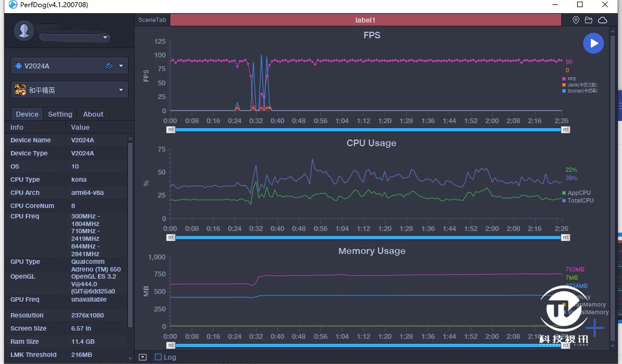Click the USB connection icon beside V2024A
Viewport: 622px width, 364px height.
pyautogui.click(x=109, y=66)
